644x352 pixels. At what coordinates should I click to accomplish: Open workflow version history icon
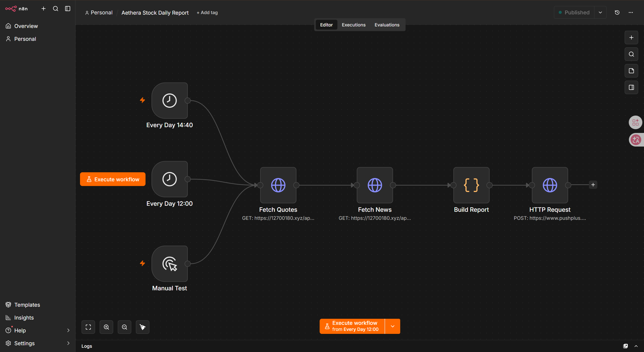tap(617, 12)
